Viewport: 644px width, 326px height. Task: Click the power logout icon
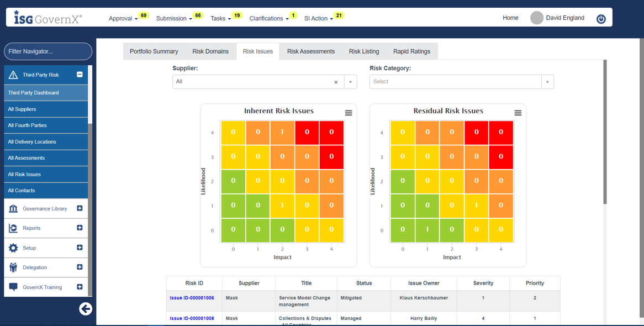[x=601, y=19]
